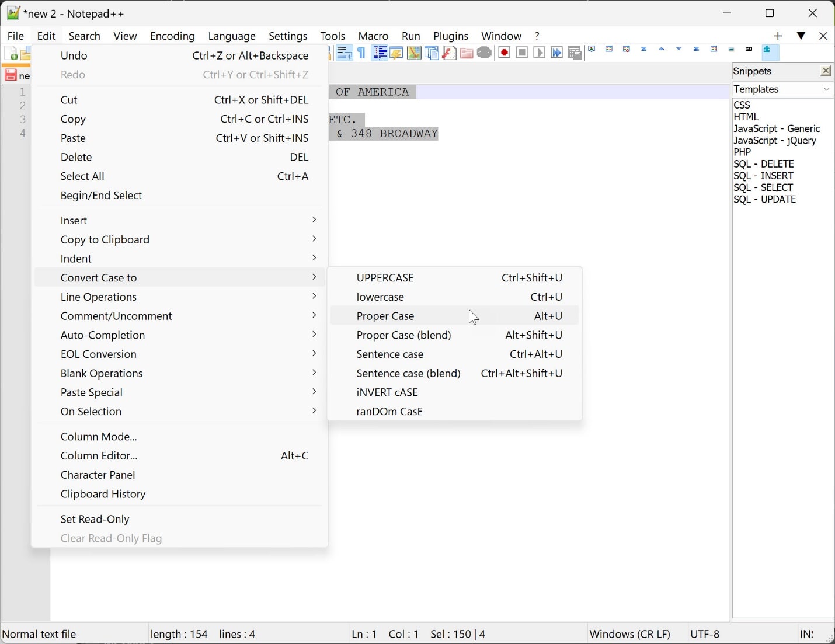Click the Windows (CR LF) status bar field

630,634
